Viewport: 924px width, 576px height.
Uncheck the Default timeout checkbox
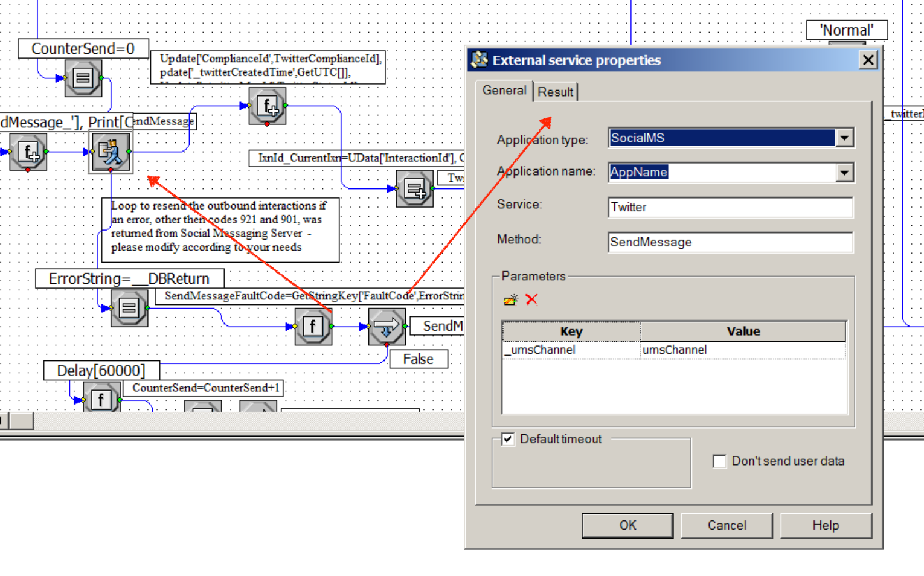click(x=508, y=439)
